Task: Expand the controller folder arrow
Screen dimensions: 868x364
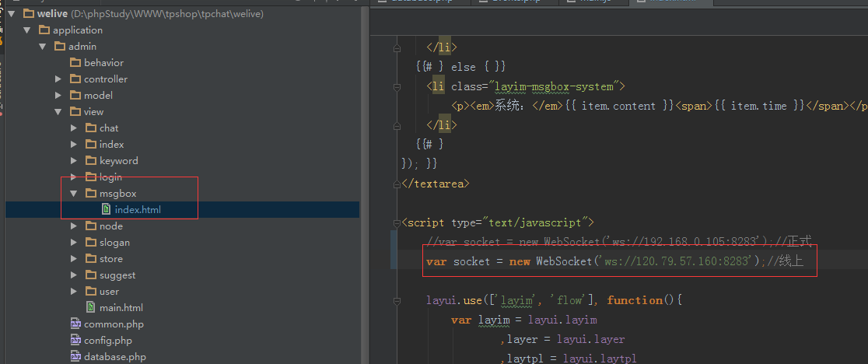Action: pyautogui.click(x=58, y=79)
